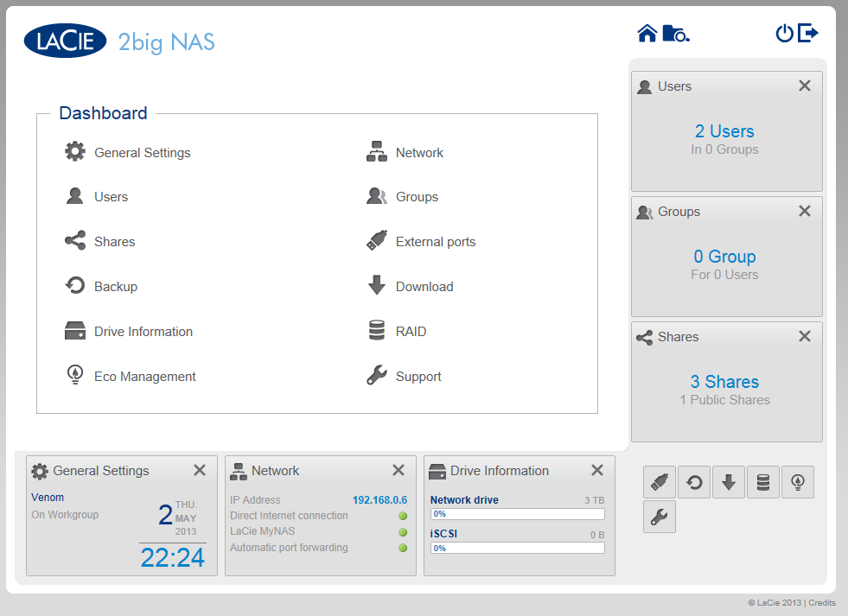Viewport: 848px width, 616px height.
Task: Click the Network drive label
Action: (464, 500)
